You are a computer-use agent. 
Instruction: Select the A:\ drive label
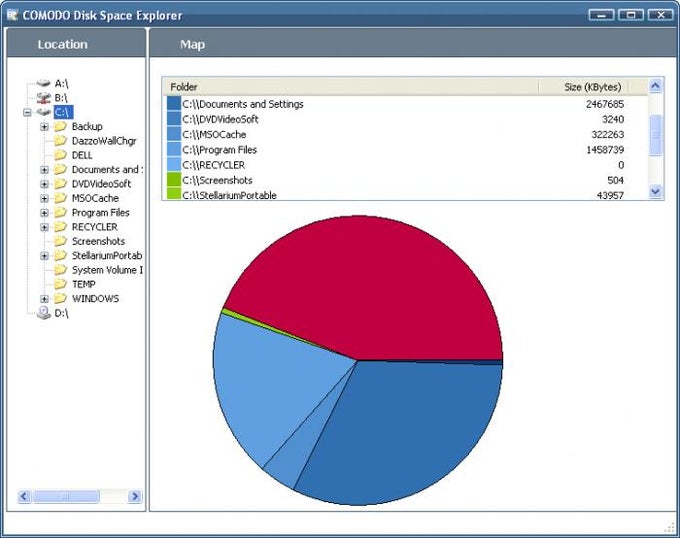(61, 83)
